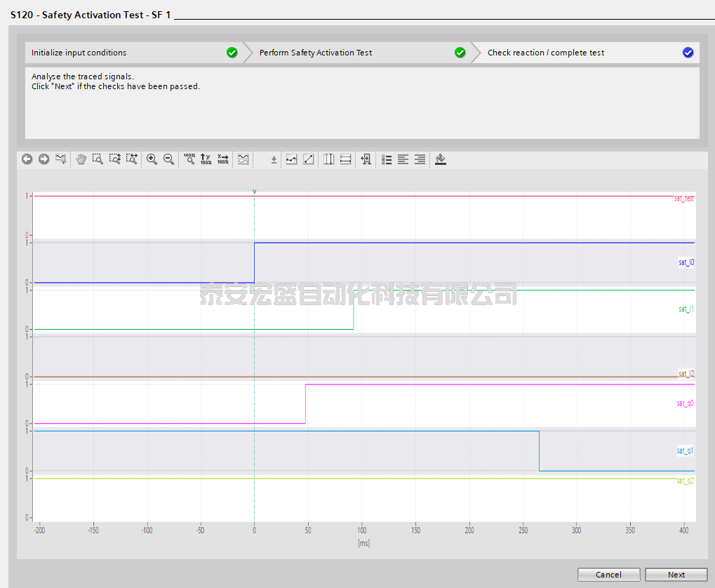This screenshot has height=588, width=715.
Task: Click the display all 100% zoom icon
Action: tap(189, 159)
